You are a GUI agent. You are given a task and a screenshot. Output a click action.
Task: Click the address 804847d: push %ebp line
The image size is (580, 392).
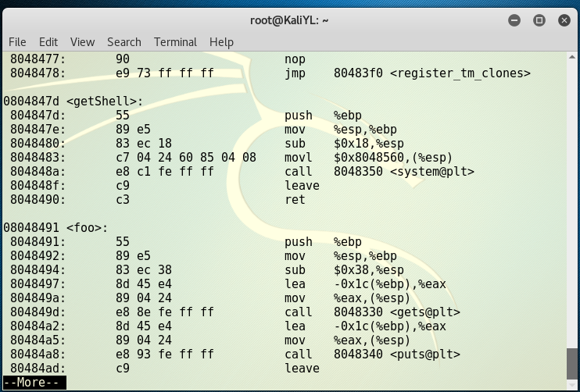click(x=186, y=116)
